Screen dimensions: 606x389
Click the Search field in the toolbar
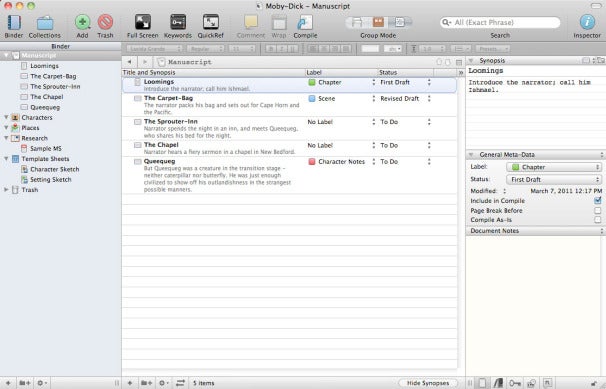pyautogui.click(x=500, y=22)
